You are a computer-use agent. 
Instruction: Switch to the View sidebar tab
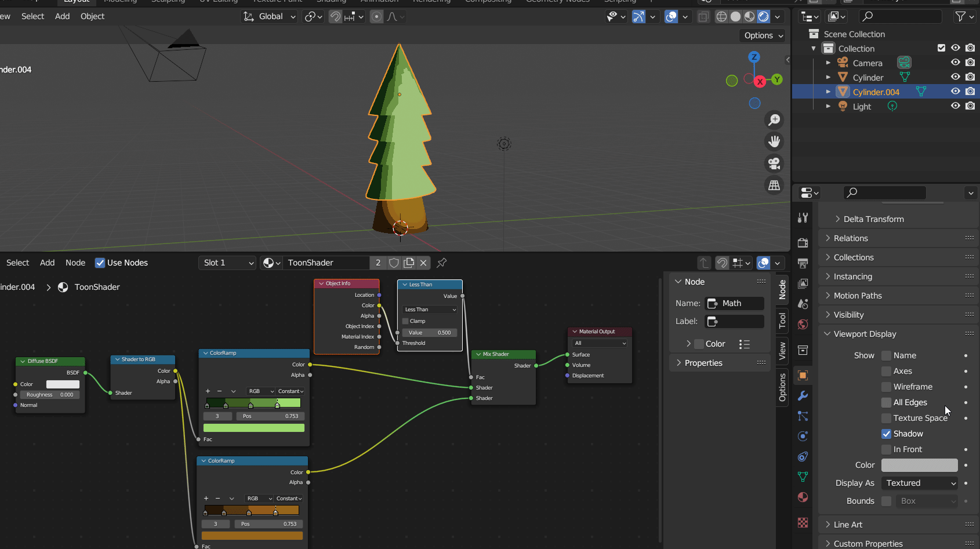click(782, 351)
